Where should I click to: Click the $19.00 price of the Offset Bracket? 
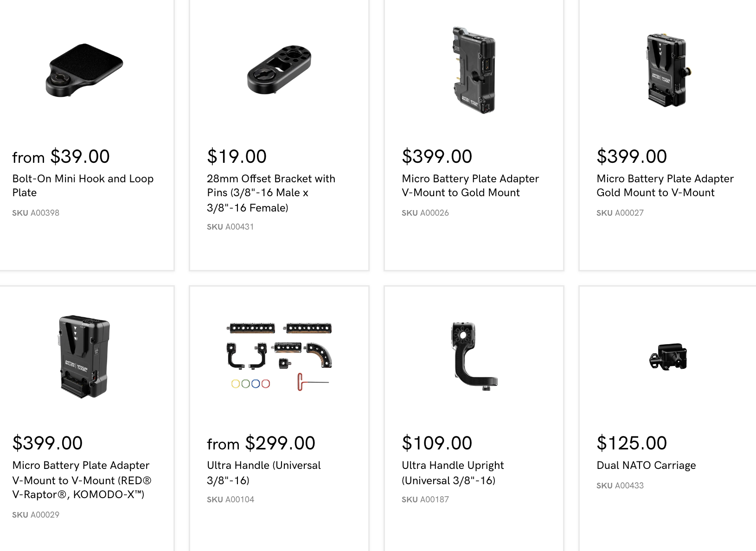(x=237, y=157)
